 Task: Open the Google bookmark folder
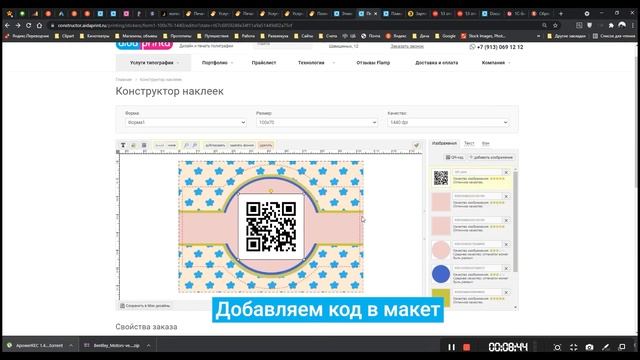pos(446,36)
